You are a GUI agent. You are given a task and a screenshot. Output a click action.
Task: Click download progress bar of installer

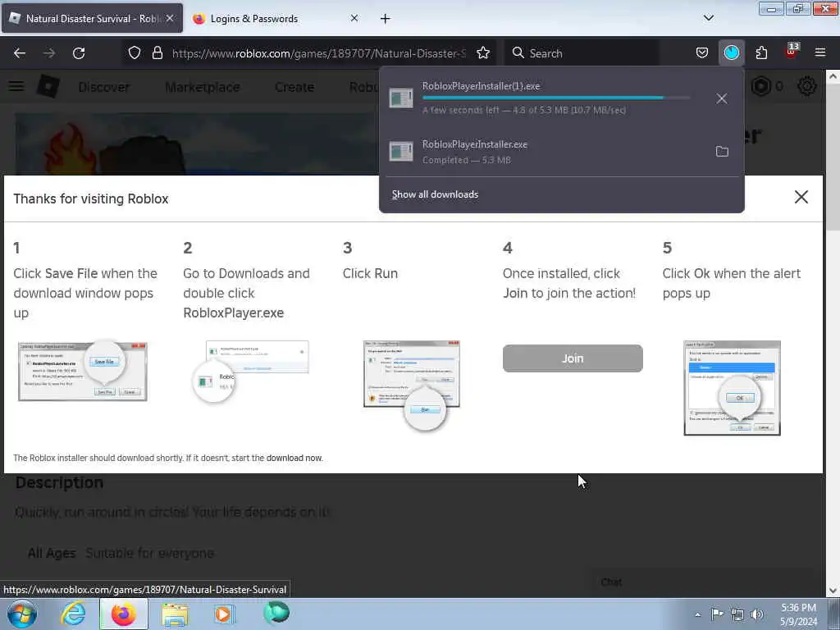(556, 98)
